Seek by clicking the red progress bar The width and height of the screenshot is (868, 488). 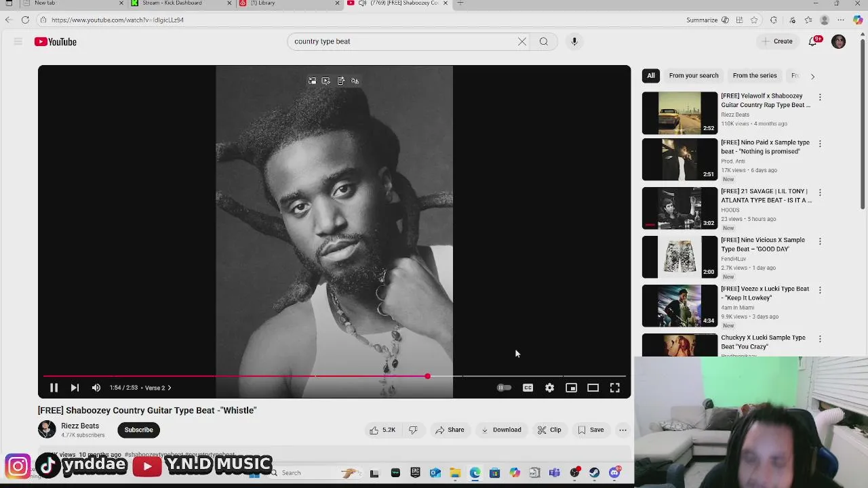[x=235, y=375]
